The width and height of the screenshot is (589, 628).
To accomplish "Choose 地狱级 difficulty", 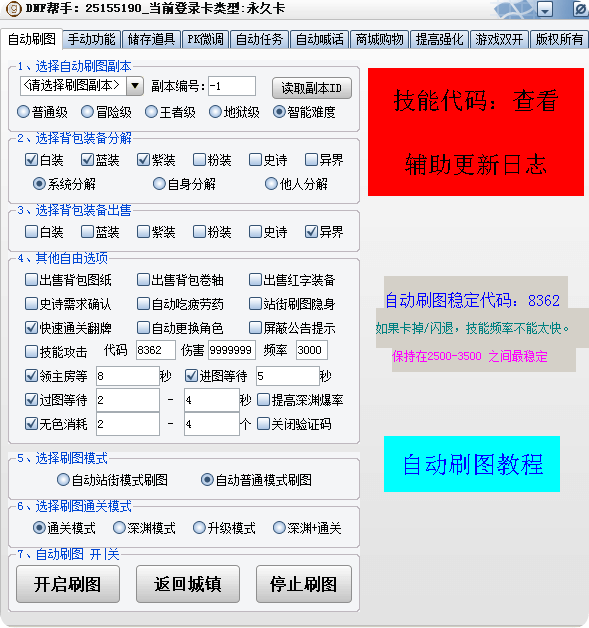I will [234, 112].
